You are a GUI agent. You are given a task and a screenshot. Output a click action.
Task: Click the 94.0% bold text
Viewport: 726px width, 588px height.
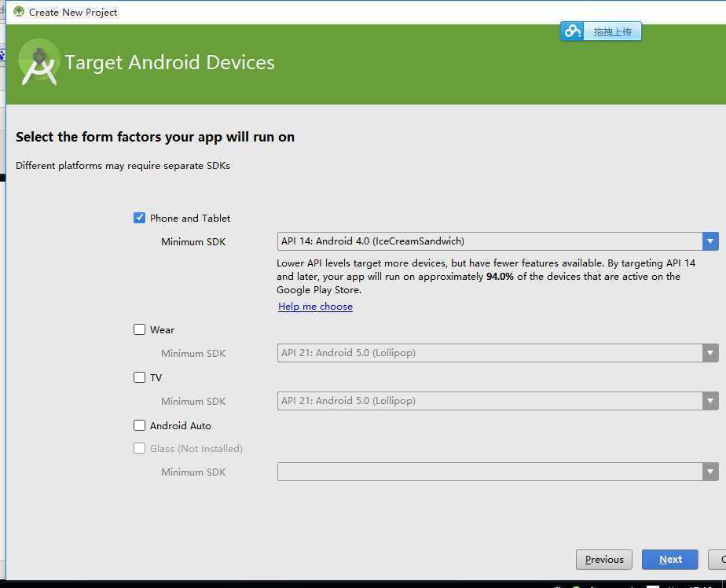pyautogui.click(x=500, y=277)
